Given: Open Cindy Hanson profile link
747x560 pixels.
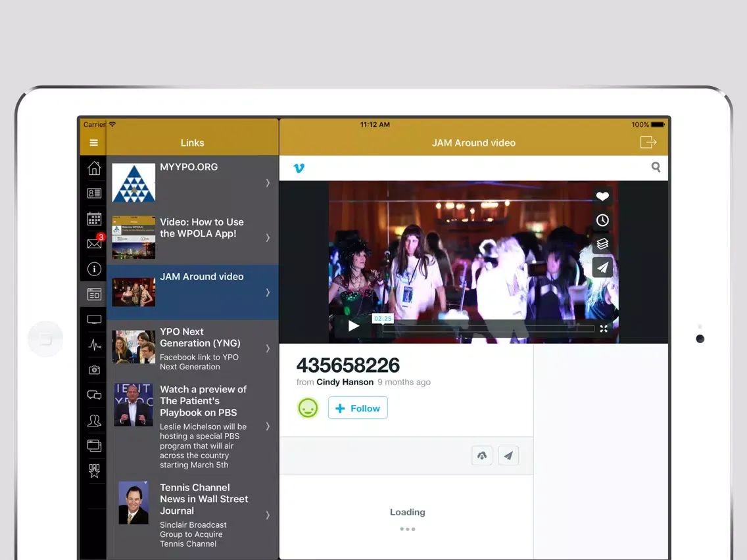Looking at the screenshot, I should (345, 382).
